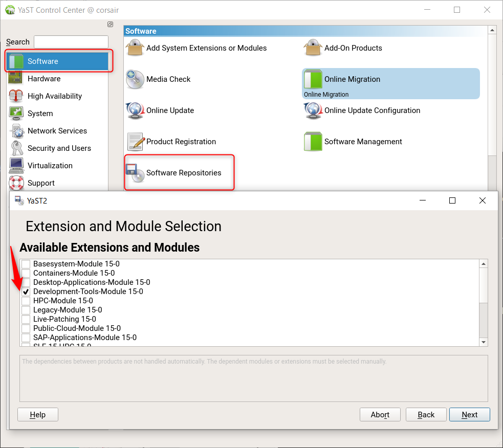Select the Virtualization monitor icon
This screenshot has height=448, width=503.
(16, 166)
